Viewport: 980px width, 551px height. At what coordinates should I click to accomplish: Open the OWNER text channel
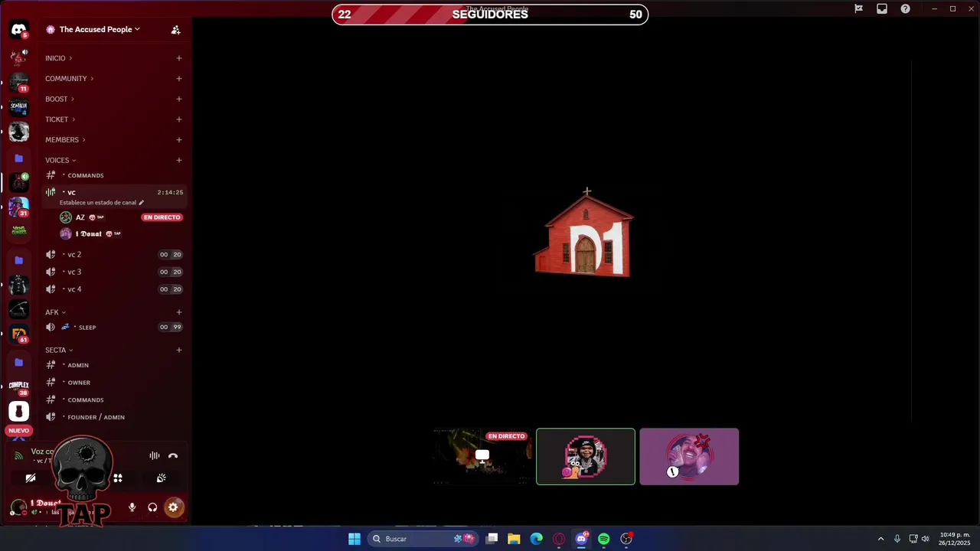point(113,383)
